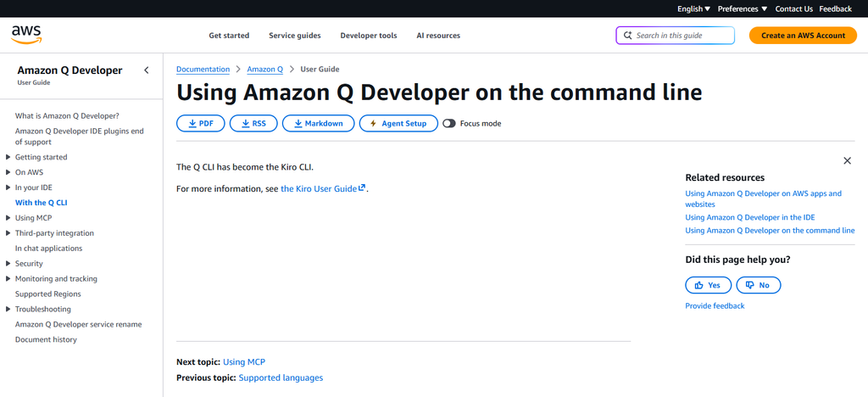Click the Amazon Q Developer sidebar title
Screen dimensions: 868x397
point(70,70)
